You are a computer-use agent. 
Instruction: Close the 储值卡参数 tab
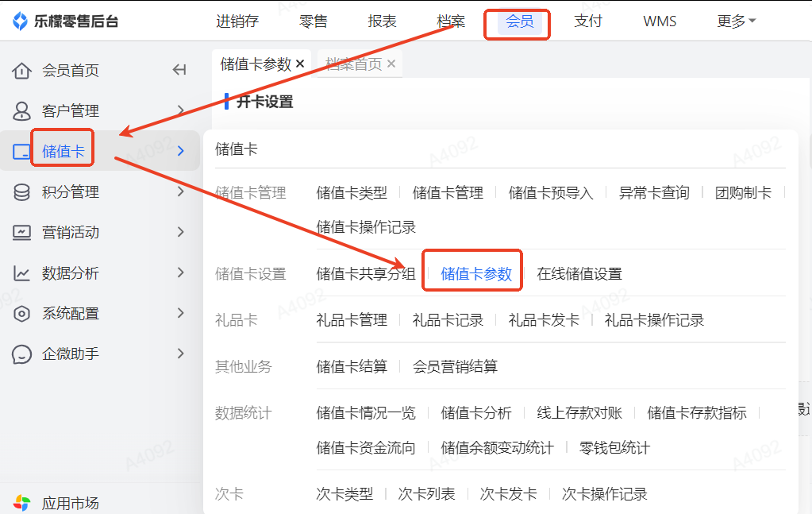pyautogui.click(x=300, y=64)
